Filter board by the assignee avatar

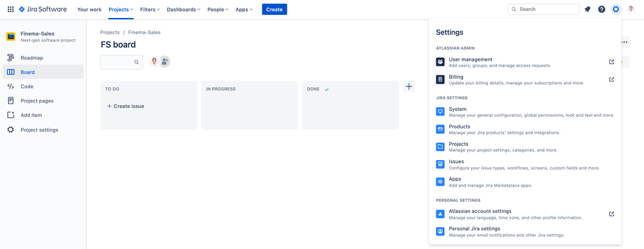pos(154,62)
